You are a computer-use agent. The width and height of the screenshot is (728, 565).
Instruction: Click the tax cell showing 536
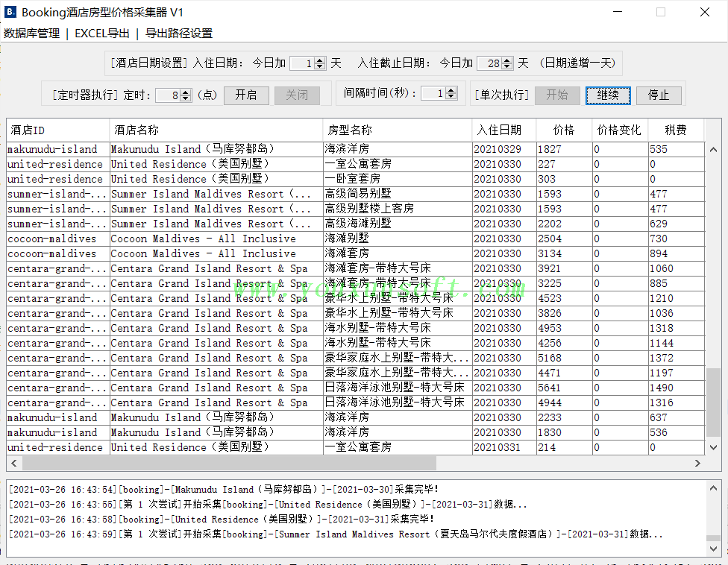tap(676, 432)
